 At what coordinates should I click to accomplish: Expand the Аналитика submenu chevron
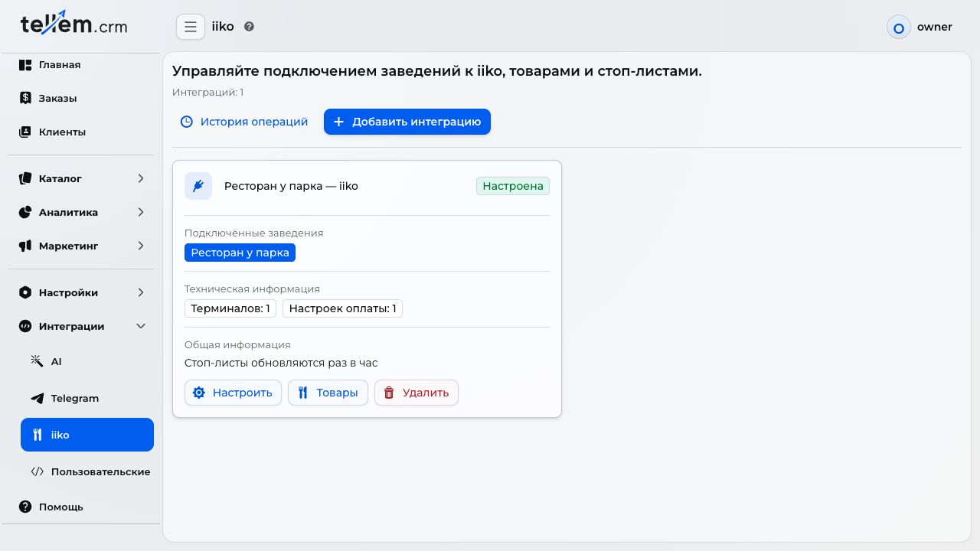pos(141,213)
